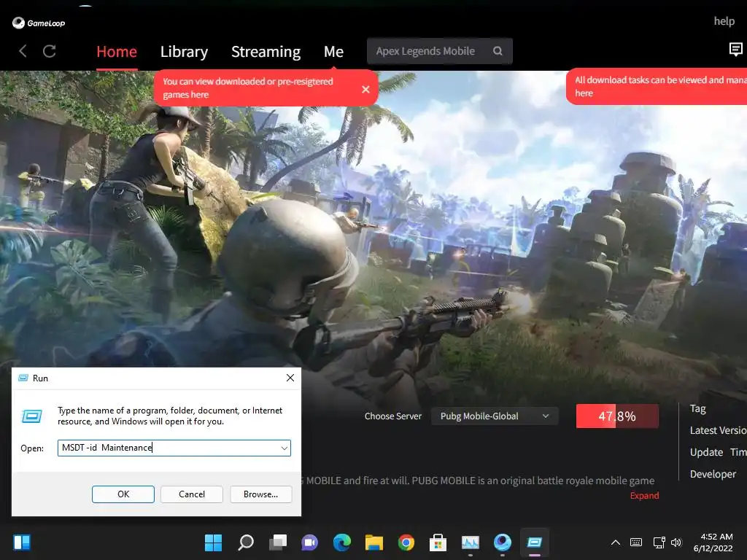Viewport: 747px width, 560px height.
Task: Click the Choose Server label
Action: tap(393, 416)
